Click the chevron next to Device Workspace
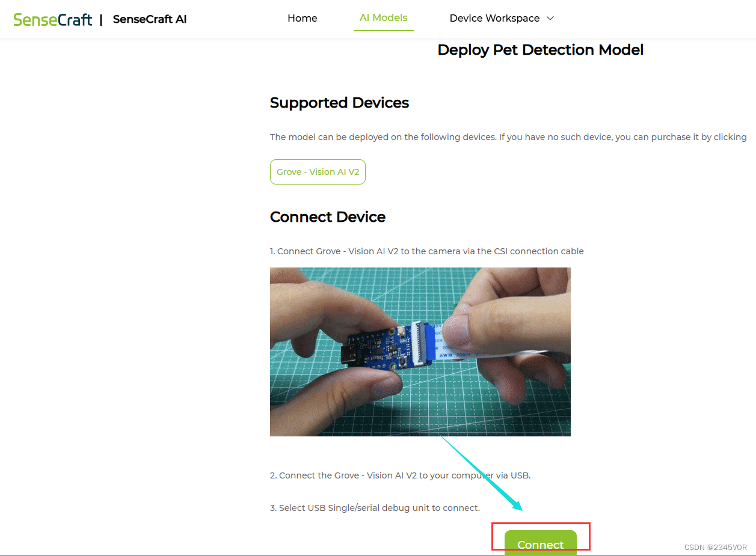 (x=550, y=18)
